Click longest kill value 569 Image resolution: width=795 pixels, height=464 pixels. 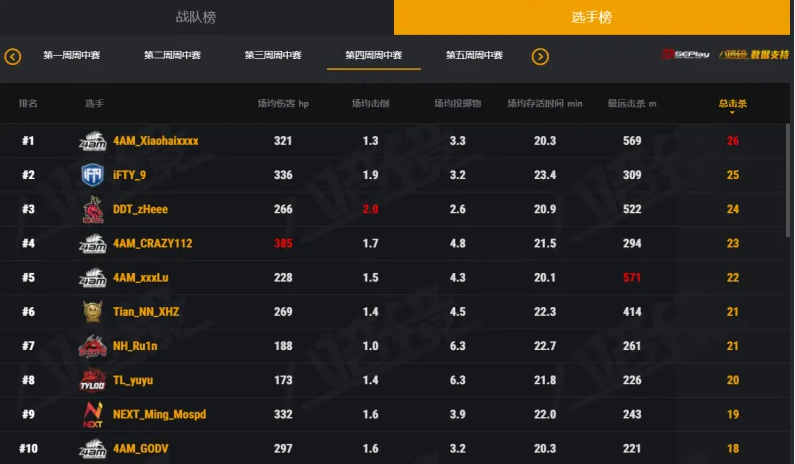click(x=632, y=141)
